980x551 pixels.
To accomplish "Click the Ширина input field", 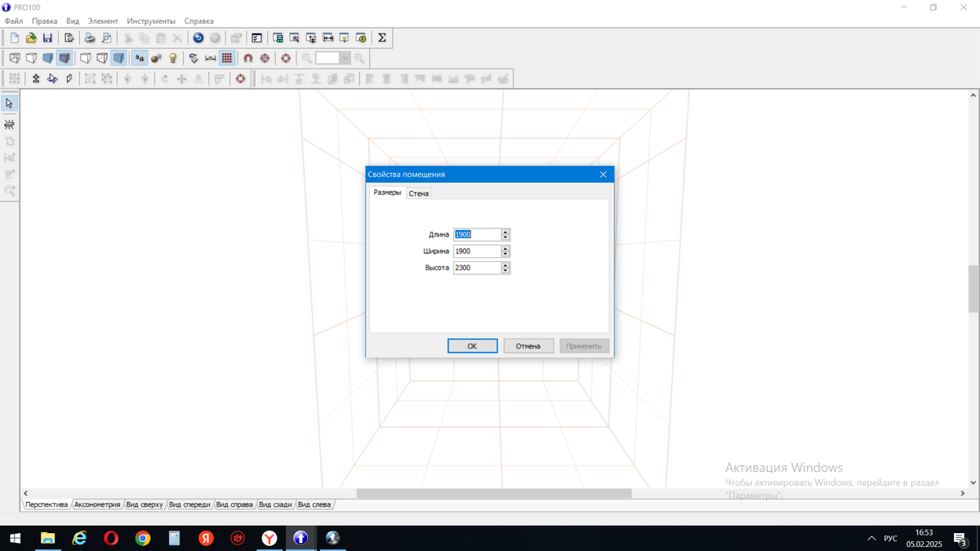I will click(477, 251).
